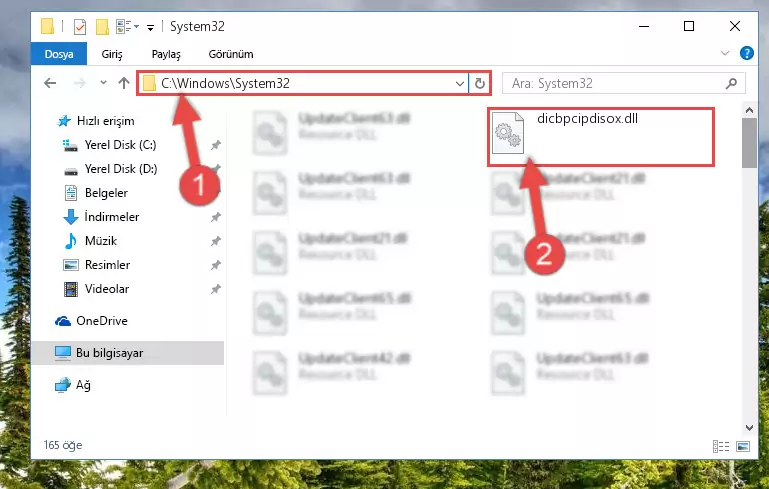Go back with the left arrow button
Image resolution: width=769 pixels, height=489 pixels.
point(50,83)
